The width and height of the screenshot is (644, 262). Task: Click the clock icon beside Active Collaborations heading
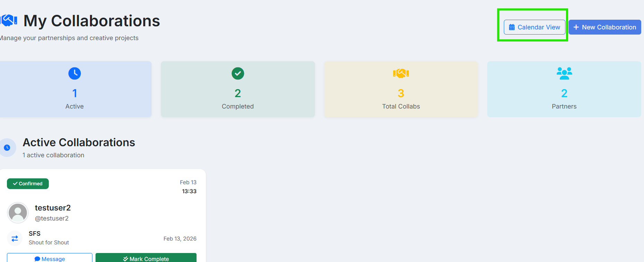coord(7,148)
